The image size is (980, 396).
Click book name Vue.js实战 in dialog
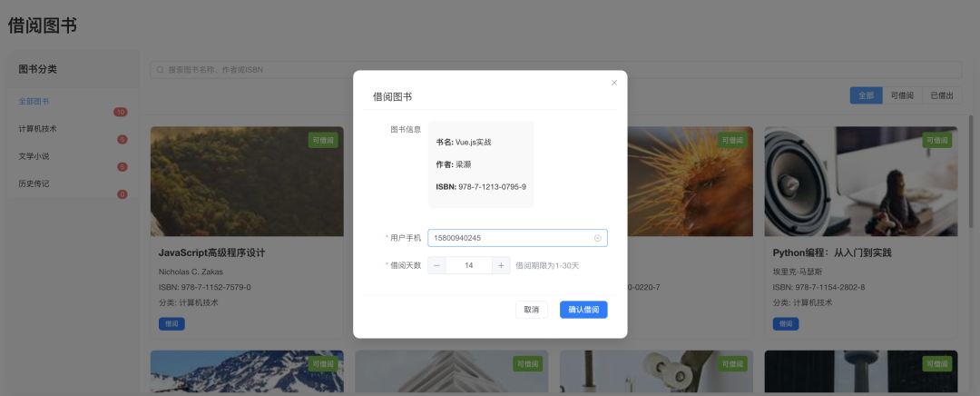point(464,143)
